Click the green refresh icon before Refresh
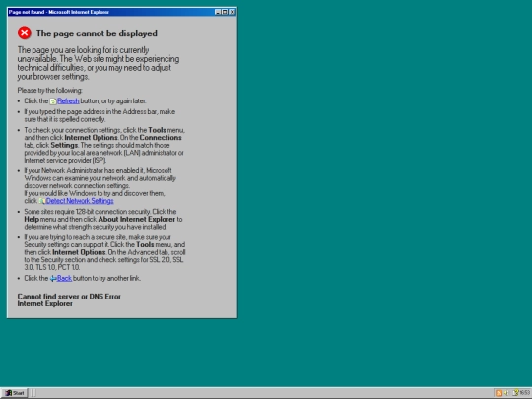This screenshot has width=532, height=399. tap(53, 101)
